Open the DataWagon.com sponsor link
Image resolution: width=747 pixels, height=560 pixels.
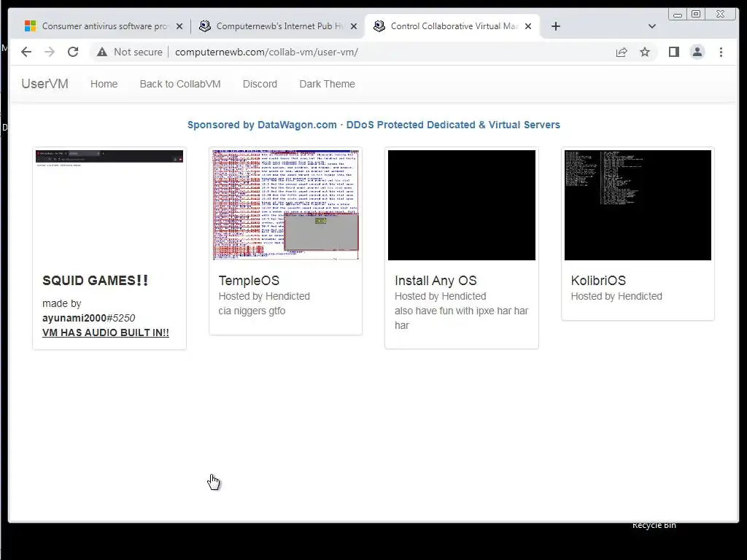click(373, 125)
